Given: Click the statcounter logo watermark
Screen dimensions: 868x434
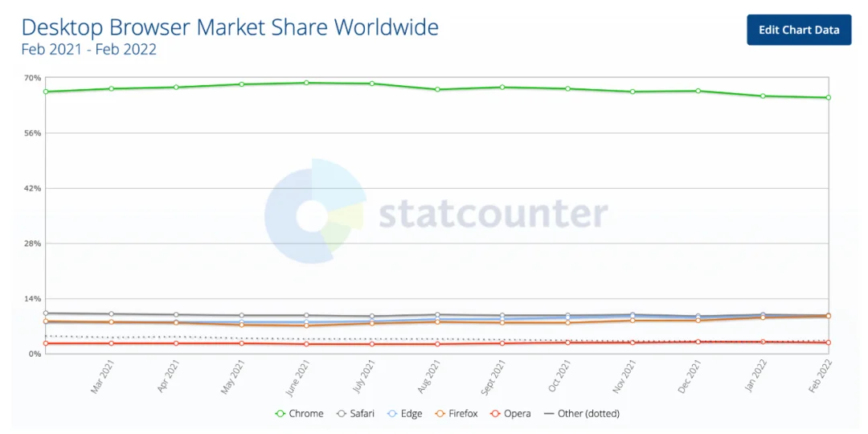Looking at the screenshot, I should pyautogui.click(x=436, y=213).
